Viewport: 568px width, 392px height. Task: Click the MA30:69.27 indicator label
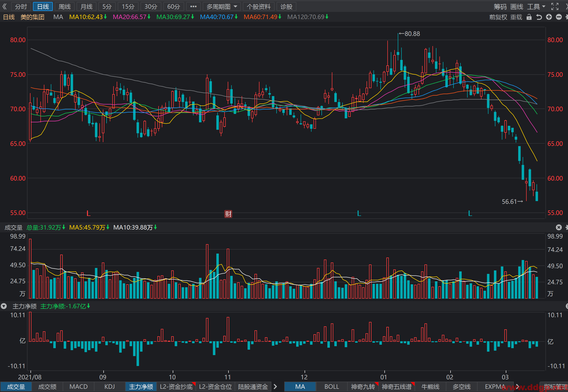coord(175,17)
